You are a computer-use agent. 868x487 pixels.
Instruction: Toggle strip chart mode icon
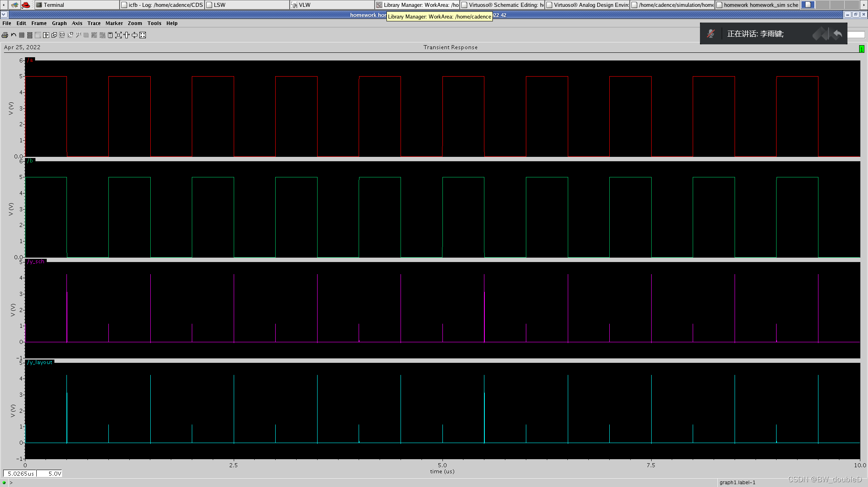coord(30,35)
